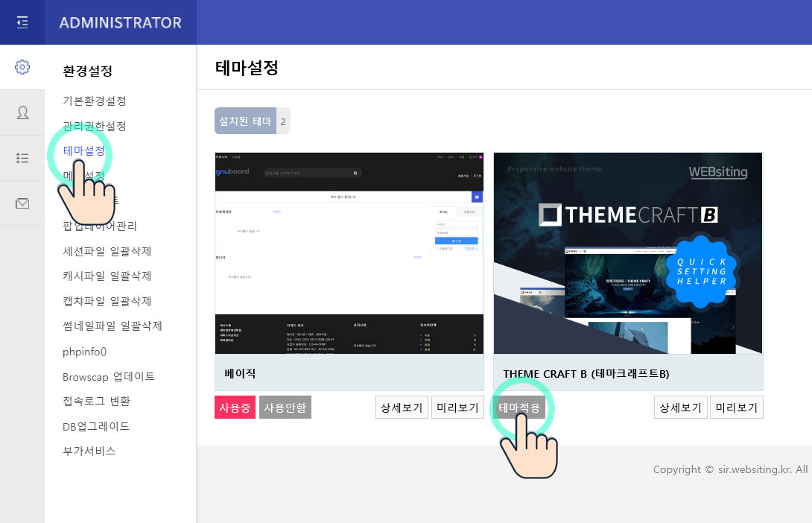Click the 사용안함 button for 베이직
Screen dimensions: 812x523
[x=285, y=408]
